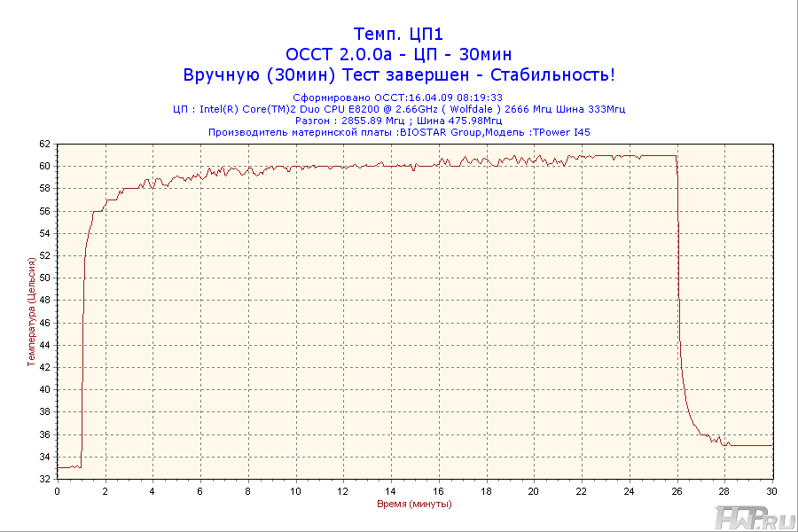Click the 32 degree label on temperature axis

(44, 479)
